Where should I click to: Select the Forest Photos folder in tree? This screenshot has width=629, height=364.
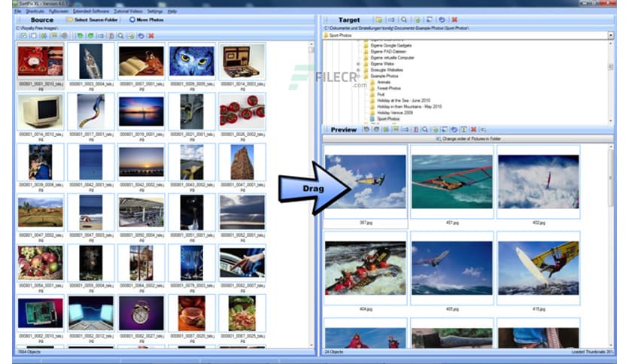(389, 88)
